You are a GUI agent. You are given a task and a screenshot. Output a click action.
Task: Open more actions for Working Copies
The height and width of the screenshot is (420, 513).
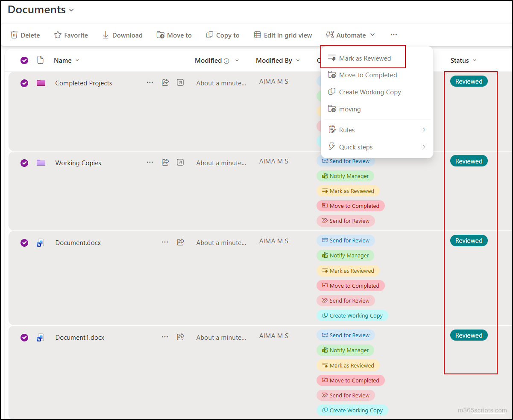150,162
